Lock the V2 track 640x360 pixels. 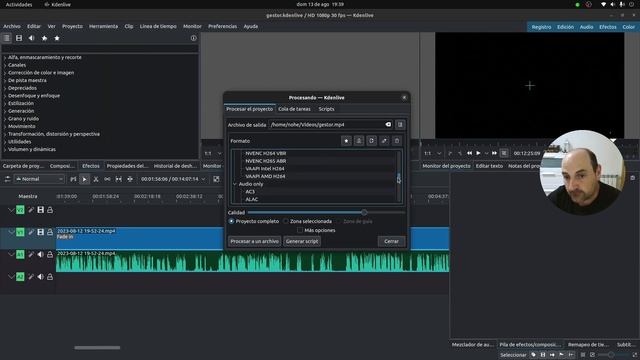pyautogui.click(x=50, y=210)
